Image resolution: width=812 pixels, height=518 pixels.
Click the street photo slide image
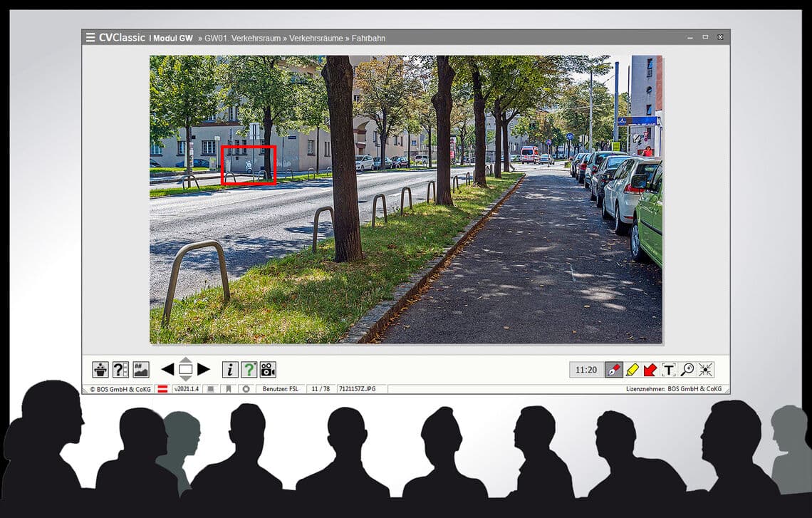406,200
